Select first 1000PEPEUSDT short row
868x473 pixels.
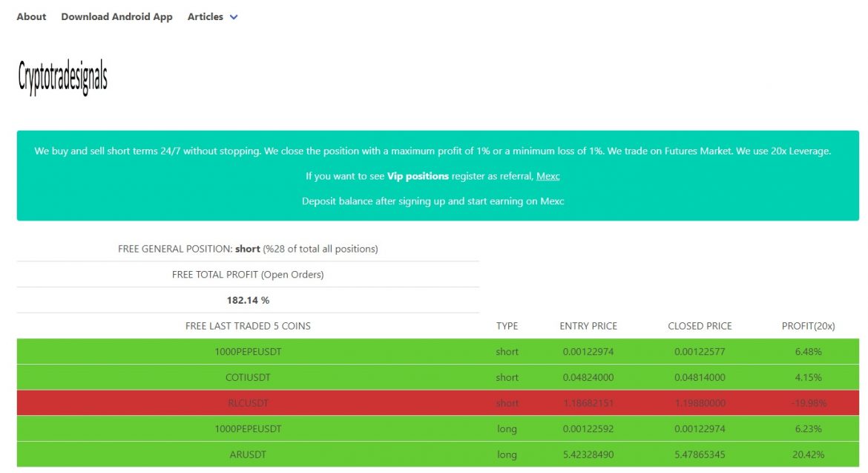248,351
